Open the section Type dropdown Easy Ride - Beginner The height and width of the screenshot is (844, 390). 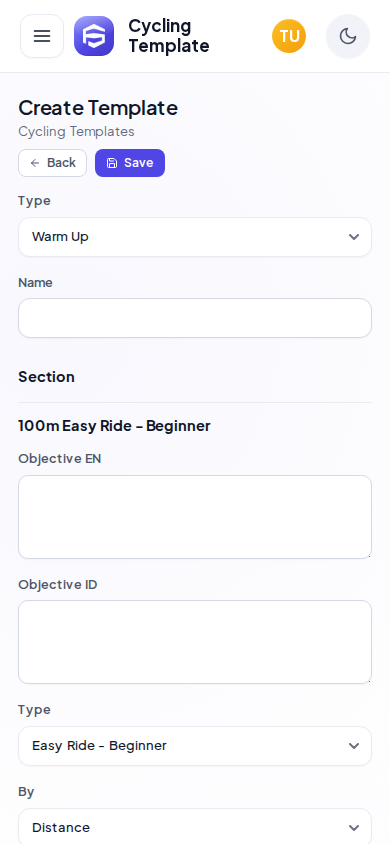[x=195, y=746]
